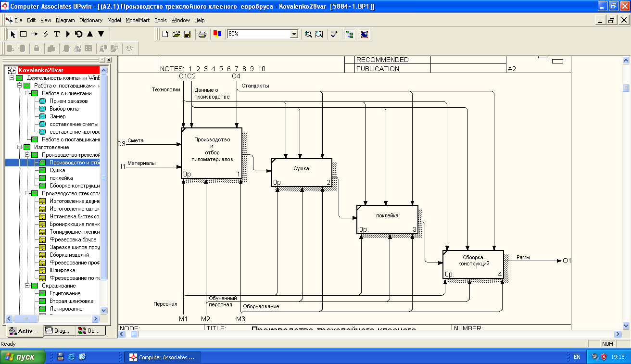This screenshot has height=364, width=631.
Task: Select Шлифовка in the tree
Action: click(63, 270)
